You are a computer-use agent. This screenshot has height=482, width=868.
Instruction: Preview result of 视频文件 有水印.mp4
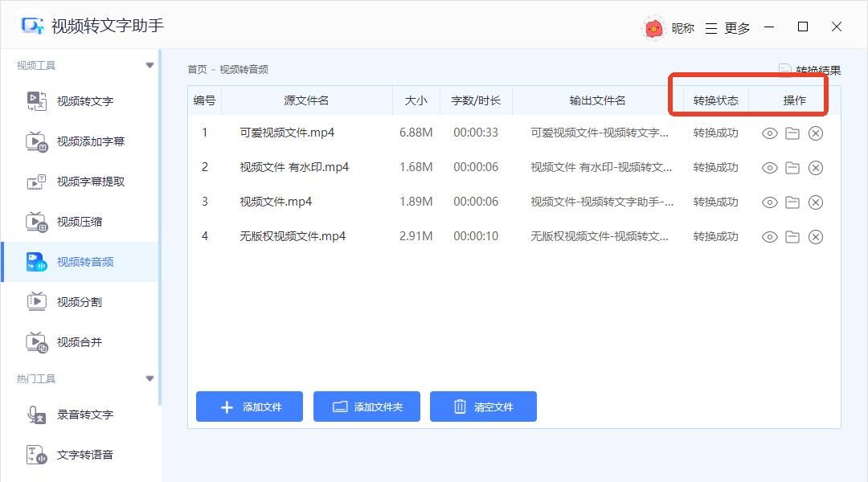click(x=769, y=168)
